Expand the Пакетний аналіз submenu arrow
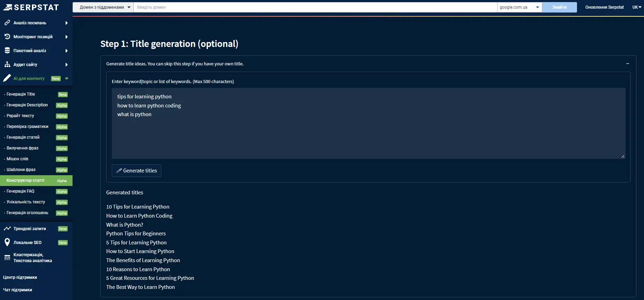This screenshot has height=300, width=644. pos(66,51)
